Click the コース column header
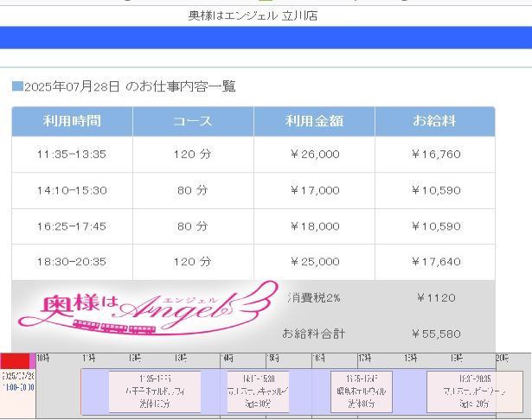This screenshot has width=532, height=420. [x=193, y=121]
